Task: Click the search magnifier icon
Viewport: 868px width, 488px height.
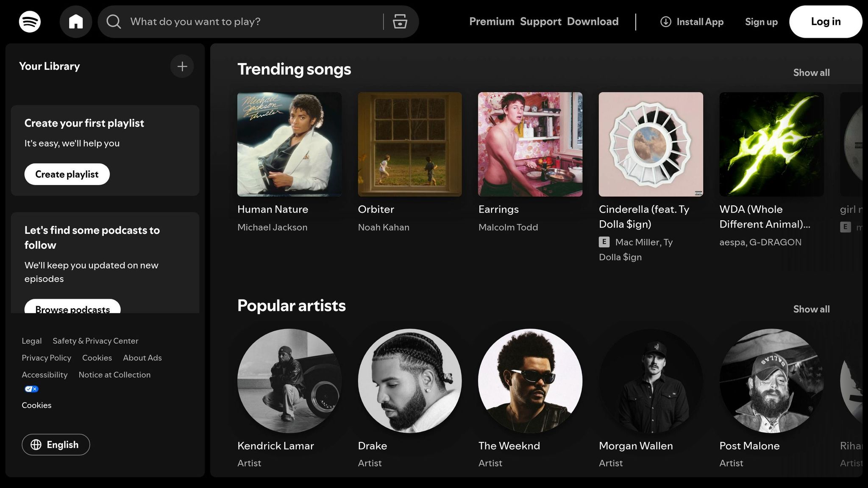Action: click(x=114, y=22)
